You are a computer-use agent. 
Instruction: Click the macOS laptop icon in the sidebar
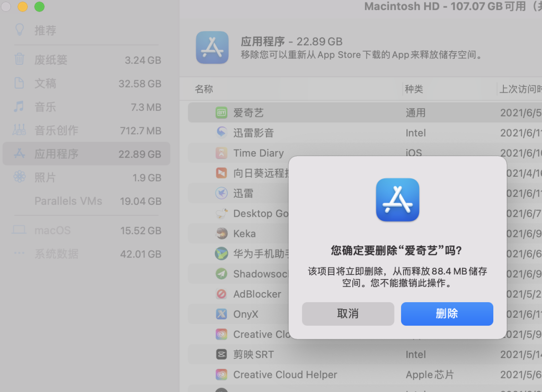[x=19, y=230]
